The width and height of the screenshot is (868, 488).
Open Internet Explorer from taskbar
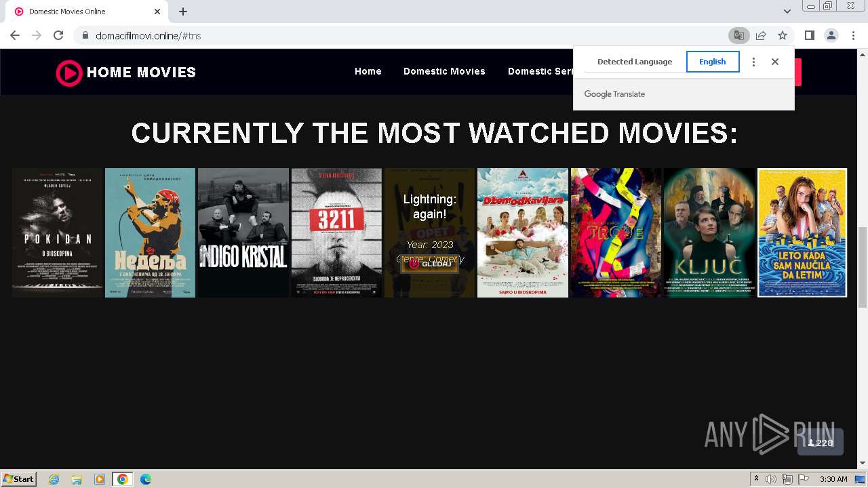(54, 479)
